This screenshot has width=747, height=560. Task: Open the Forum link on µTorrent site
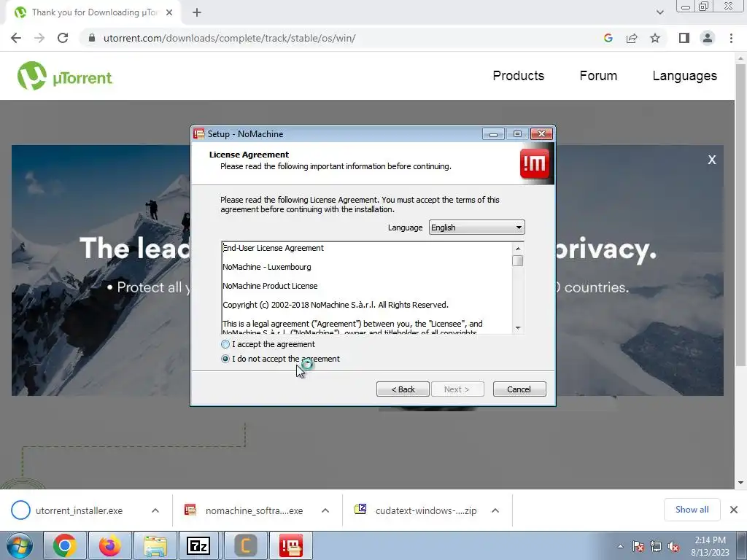pos(598,76)
